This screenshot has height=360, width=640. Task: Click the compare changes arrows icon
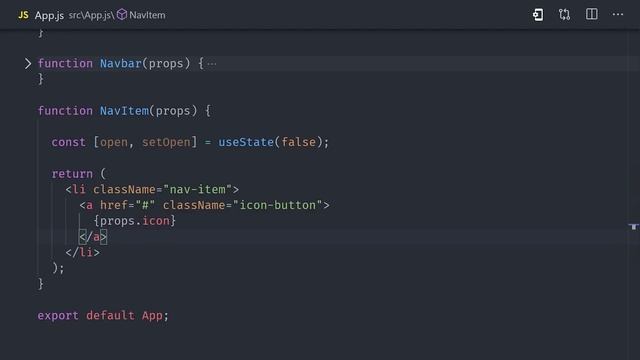click(564, 15)
